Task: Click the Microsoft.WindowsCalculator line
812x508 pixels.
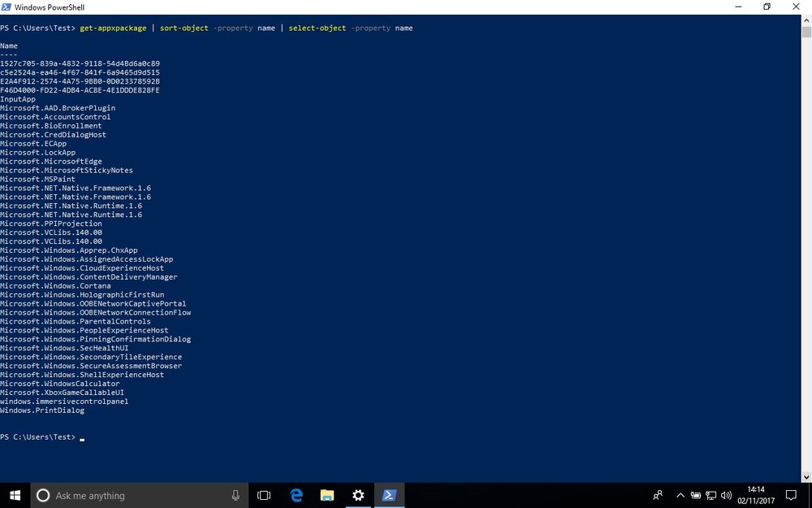Action: tap(59, 384)
